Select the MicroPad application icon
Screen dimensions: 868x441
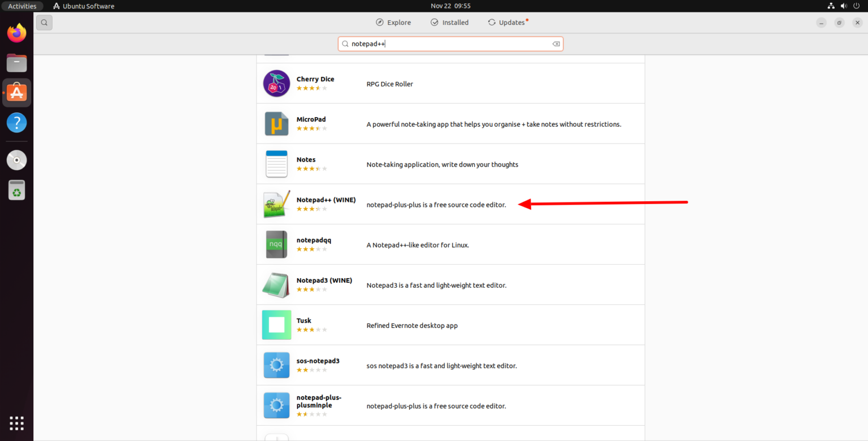[276, 123]
